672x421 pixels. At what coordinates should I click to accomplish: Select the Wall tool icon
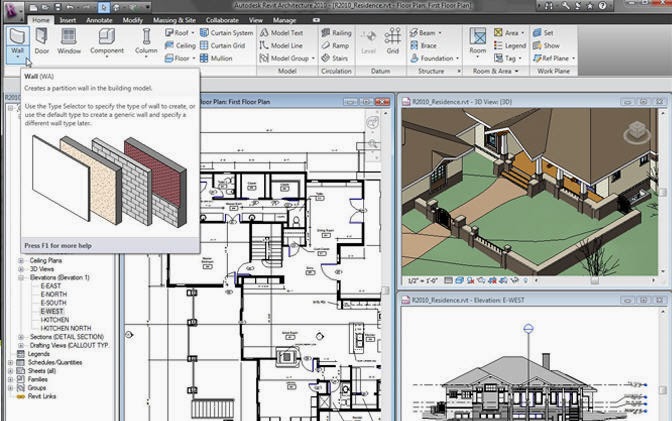click(18, 37)
